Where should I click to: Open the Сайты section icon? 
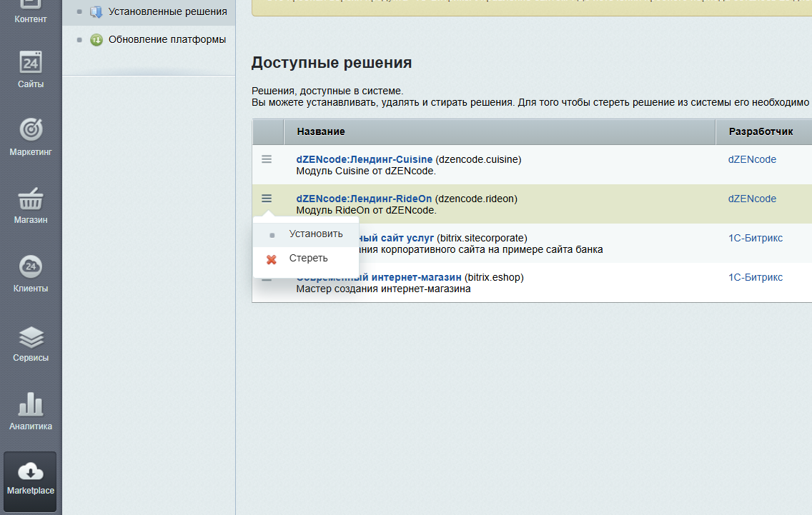(31, 63)
